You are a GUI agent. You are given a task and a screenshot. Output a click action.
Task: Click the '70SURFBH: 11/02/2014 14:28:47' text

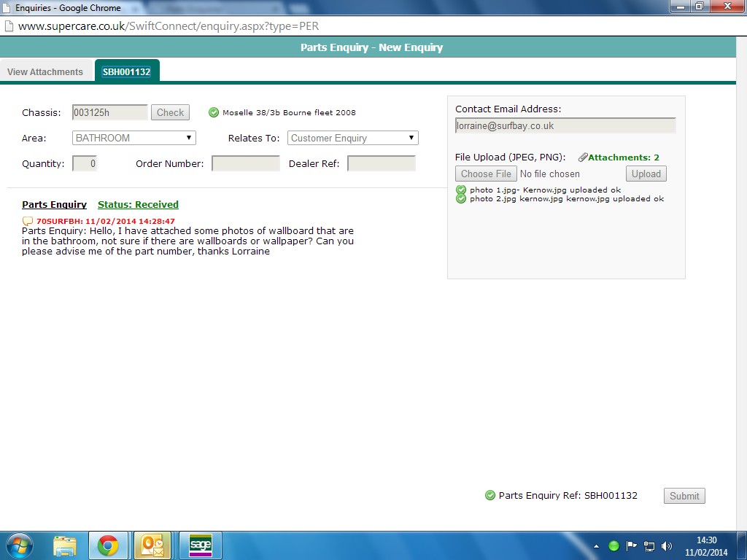[x=106, y=222]
